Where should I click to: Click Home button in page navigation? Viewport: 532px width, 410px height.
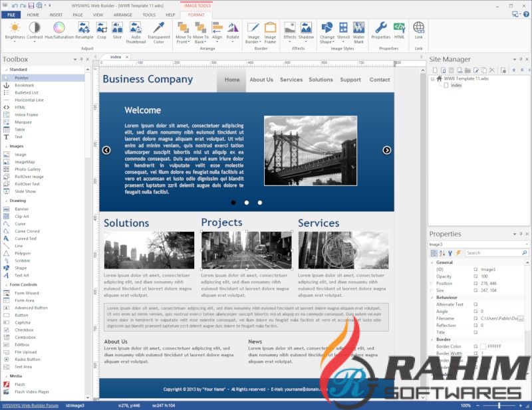pos(231,80)
